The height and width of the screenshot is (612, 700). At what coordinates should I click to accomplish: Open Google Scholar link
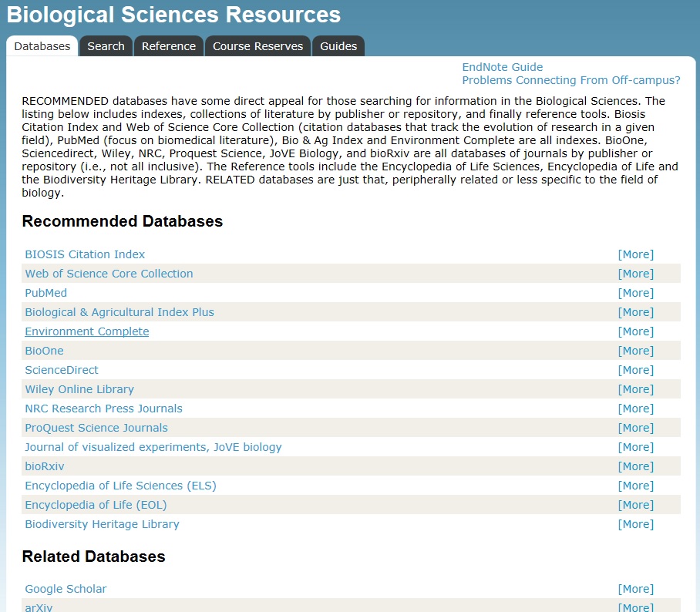[x=66, y=589]
